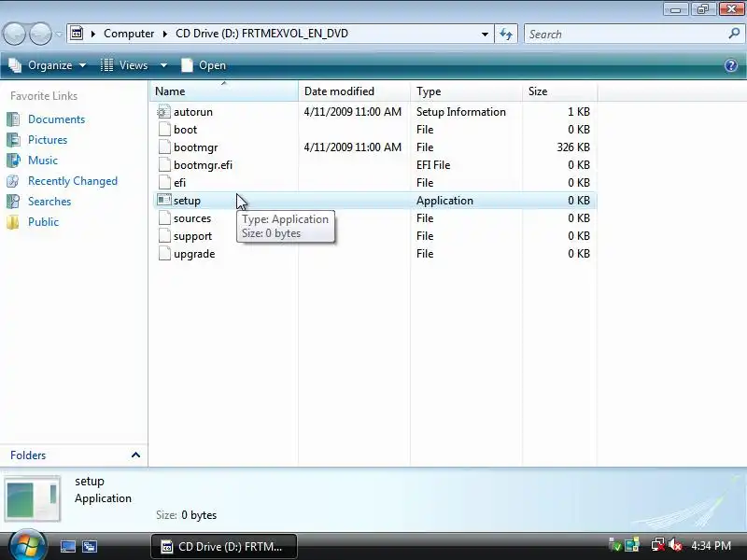Open the Searches link
This screenshot has width=747, height=560.
(x=49, y=202)
